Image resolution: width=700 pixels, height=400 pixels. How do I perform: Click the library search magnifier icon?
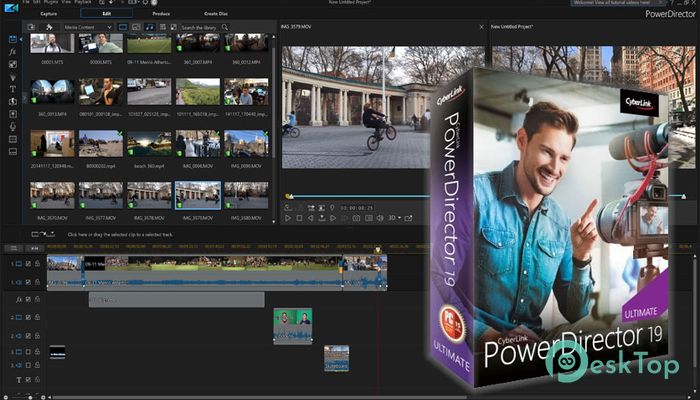[225, 27]
